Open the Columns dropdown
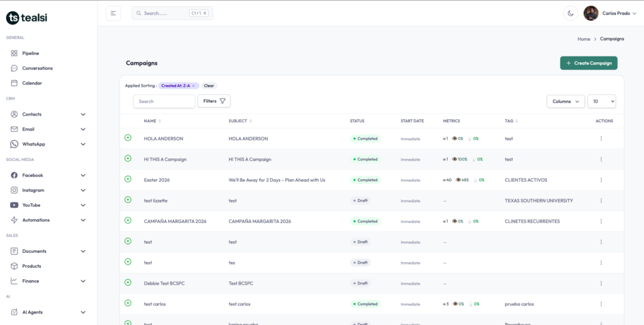 coord(565,101)
